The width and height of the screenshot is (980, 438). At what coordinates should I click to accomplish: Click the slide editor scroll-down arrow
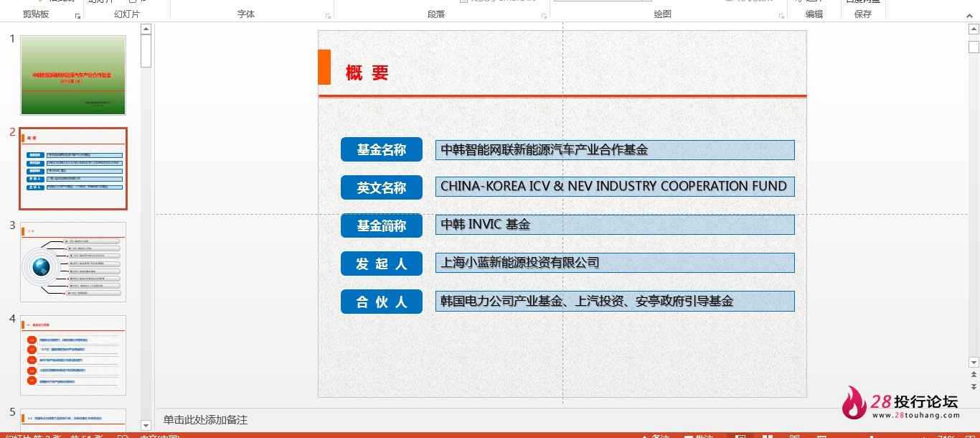(974, 363)
